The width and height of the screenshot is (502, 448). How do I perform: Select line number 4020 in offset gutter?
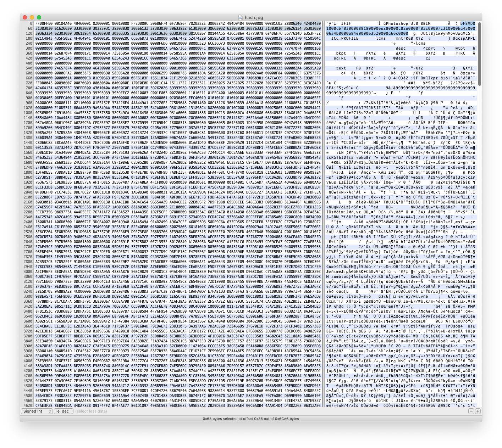[x=27, y=356]
